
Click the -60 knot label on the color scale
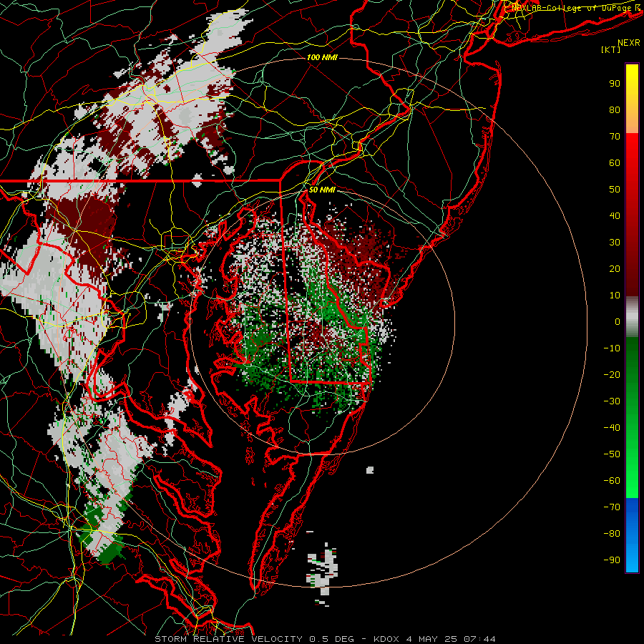(612, 481)
